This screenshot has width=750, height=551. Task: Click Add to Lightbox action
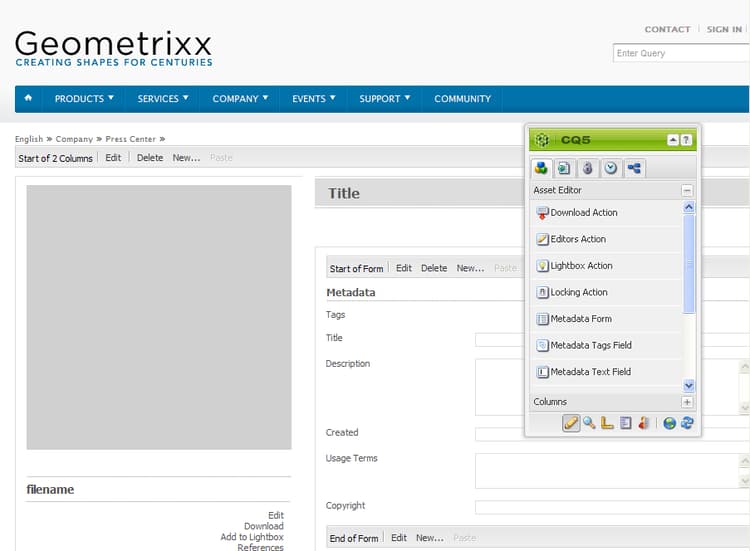pyautogui.click(x=252, y=537)
